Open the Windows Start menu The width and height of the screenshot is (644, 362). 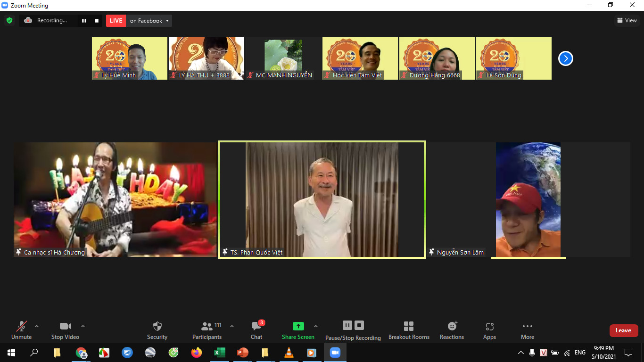(x=11, y=353)
